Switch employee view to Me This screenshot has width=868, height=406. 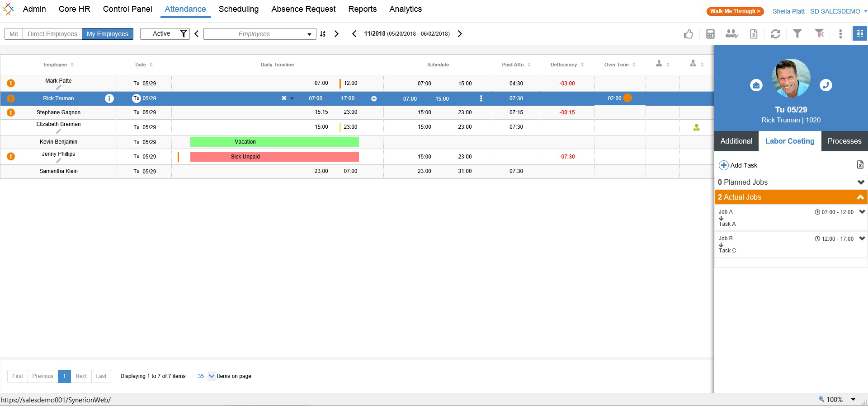point(14,34)
